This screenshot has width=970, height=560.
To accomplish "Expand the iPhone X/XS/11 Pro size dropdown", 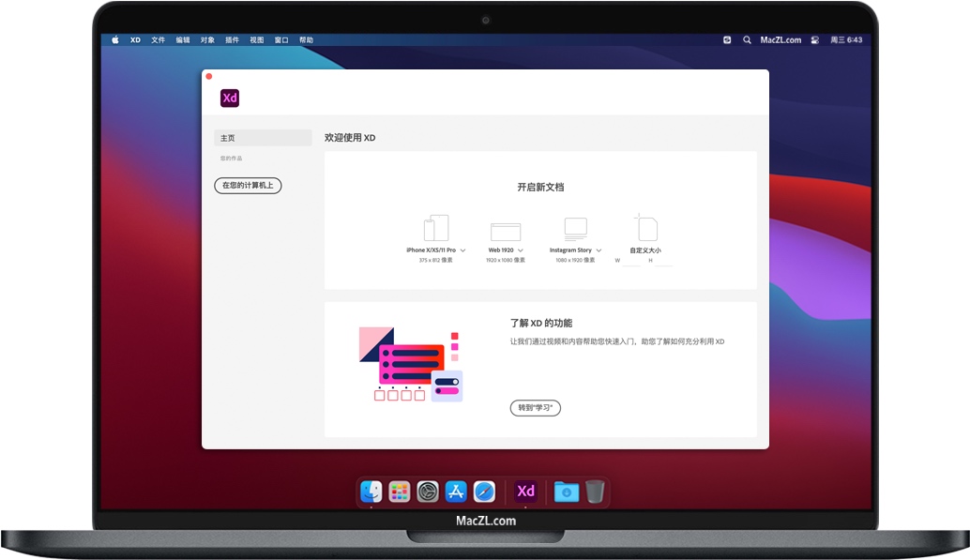I will pos(463,250).
